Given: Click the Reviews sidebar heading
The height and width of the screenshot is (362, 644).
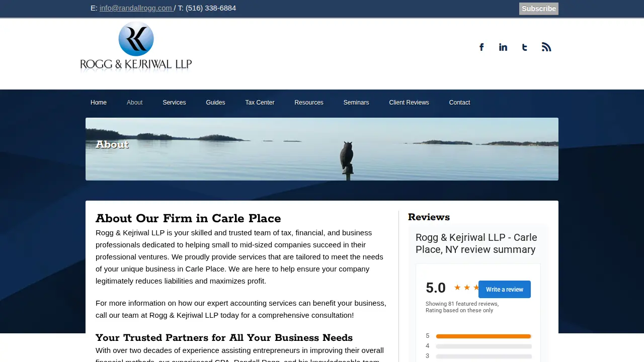Looking at the screenshot, I should point(429,217).
